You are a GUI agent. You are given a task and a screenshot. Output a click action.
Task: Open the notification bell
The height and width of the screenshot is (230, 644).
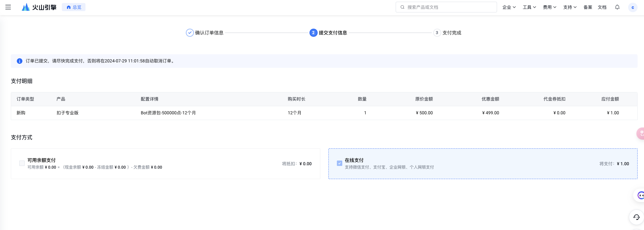(x=617, y=7)
